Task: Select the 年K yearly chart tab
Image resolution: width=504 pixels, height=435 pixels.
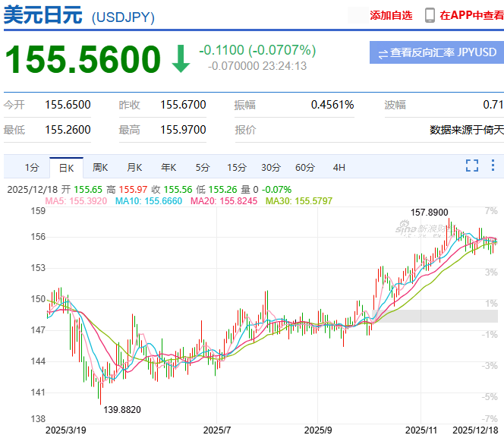Action: coord(168,167)
